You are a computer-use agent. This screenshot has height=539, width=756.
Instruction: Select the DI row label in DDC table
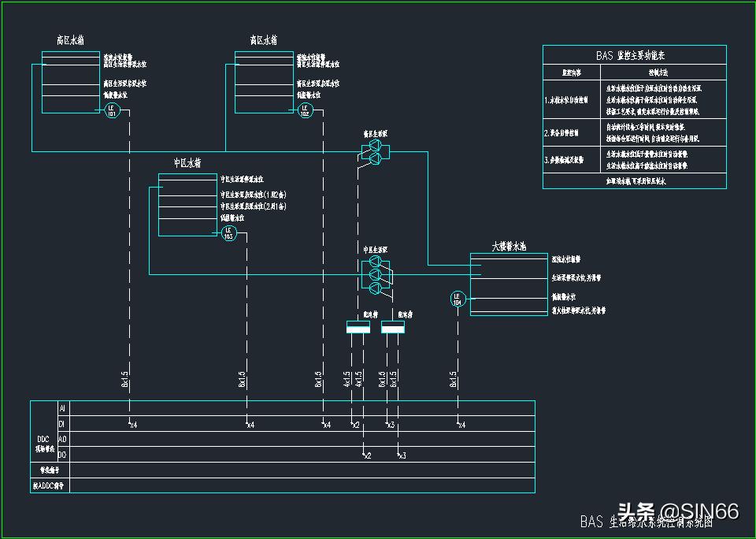(x=63, y=424)
